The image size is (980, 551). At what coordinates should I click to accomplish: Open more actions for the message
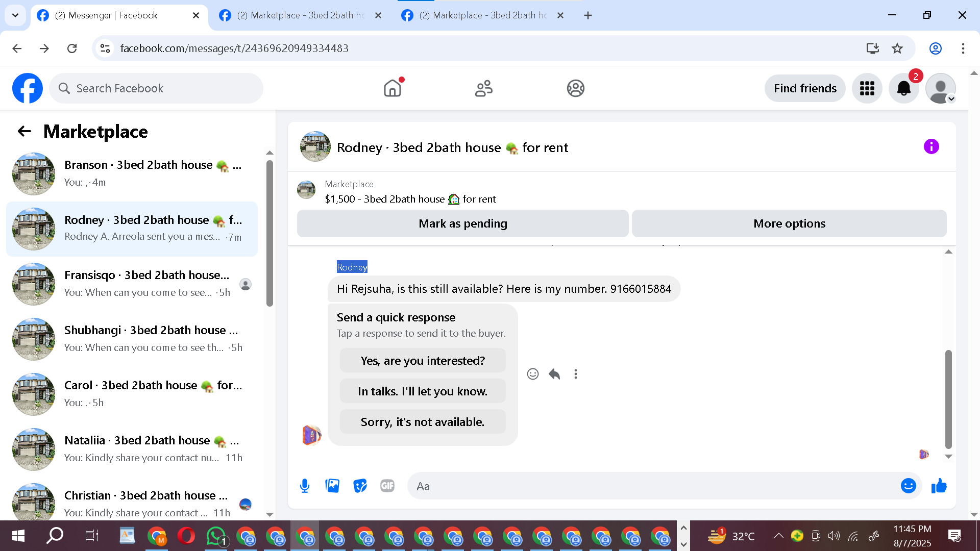[576, 374]
